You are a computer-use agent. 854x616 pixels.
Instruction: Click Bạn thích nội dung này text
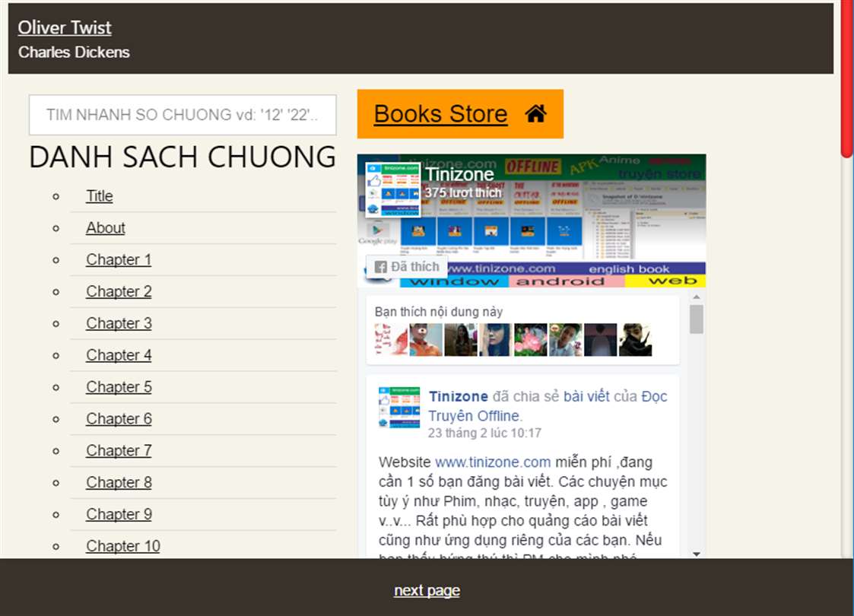439,312
